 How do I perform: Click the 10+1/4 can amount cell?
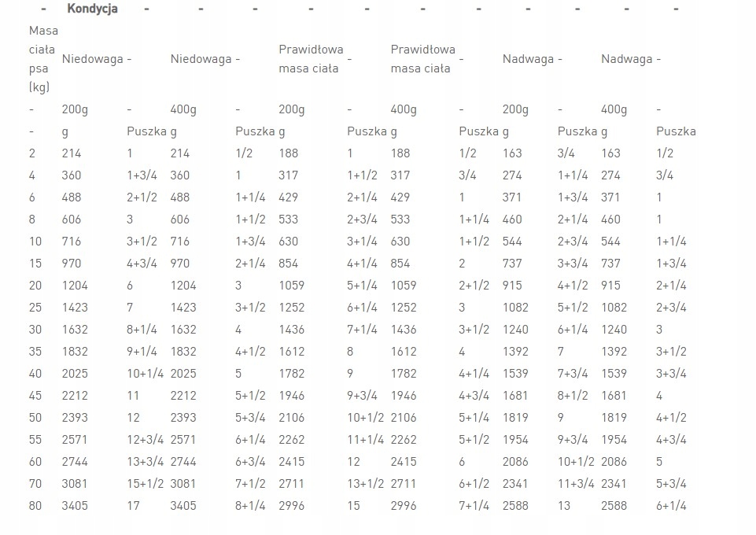[x=145, y=373]
